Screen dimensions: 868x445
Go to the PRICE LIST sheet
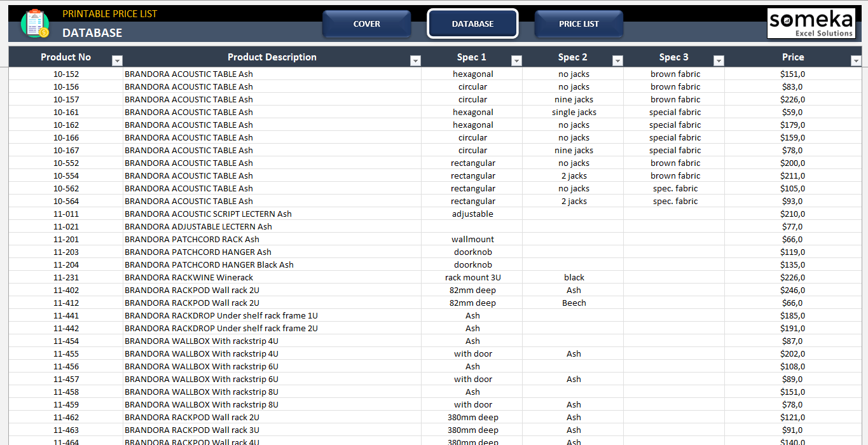[x=579, y=24]
